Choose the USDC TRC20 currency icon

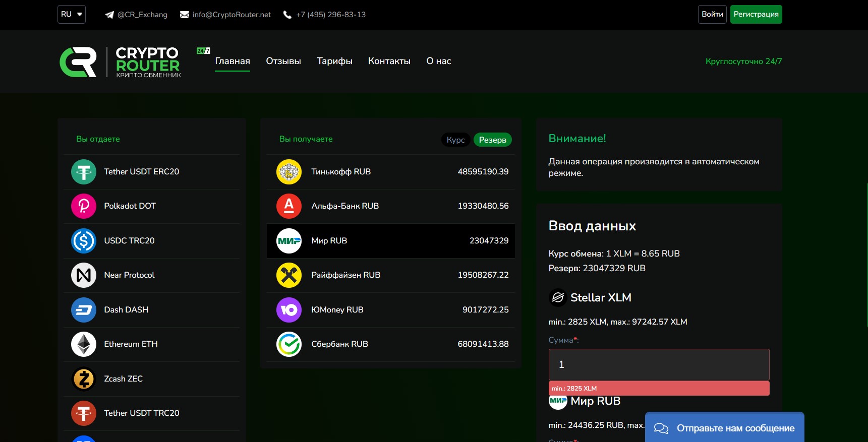(x=84, y=241)
